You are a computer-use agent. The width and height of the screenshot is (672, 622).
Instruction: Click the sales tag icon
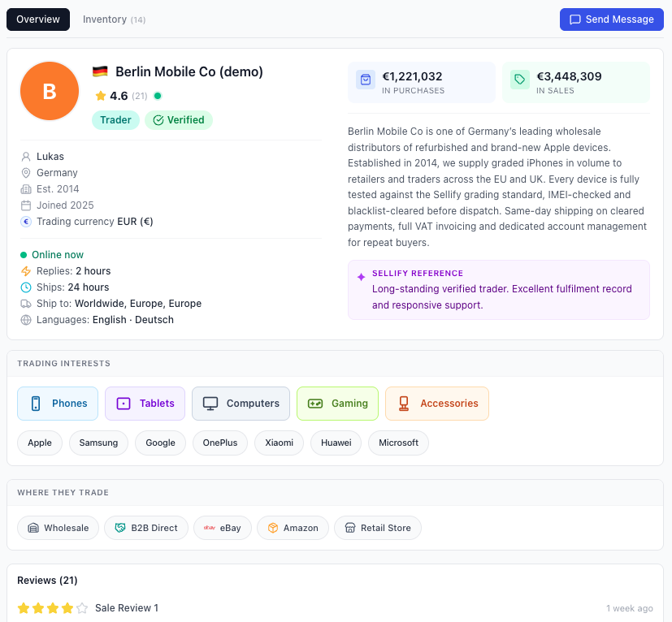[x=520, y=80]
